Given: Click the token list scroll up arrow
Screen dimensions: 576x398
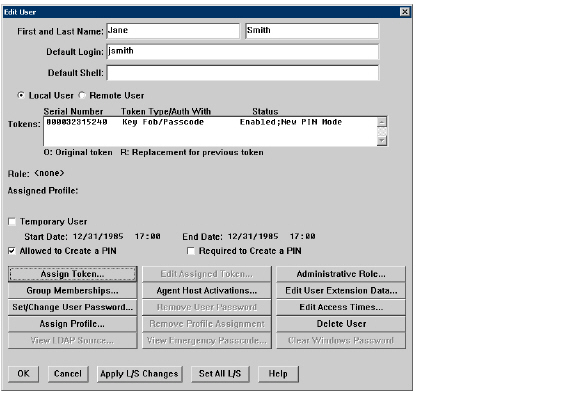Looking at the screenshot, I should point(382,122).
